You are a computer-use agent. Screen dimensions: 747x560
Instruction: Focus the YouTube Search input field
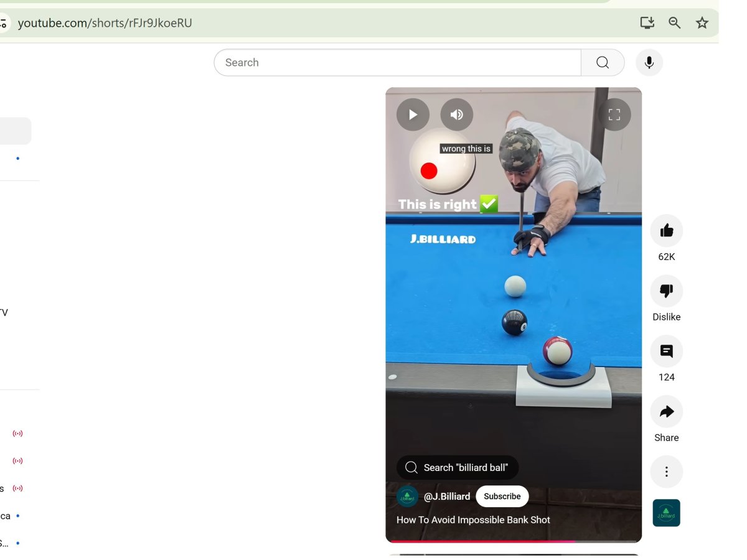(398, 63)
